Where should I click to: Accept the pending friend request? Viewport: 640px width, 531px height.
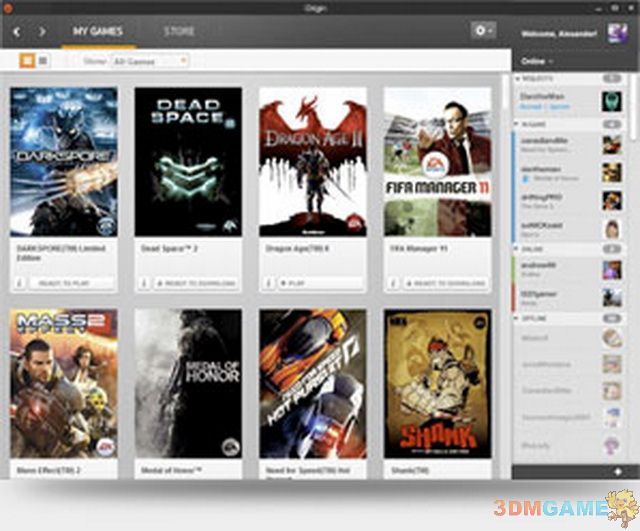point(533,106)
